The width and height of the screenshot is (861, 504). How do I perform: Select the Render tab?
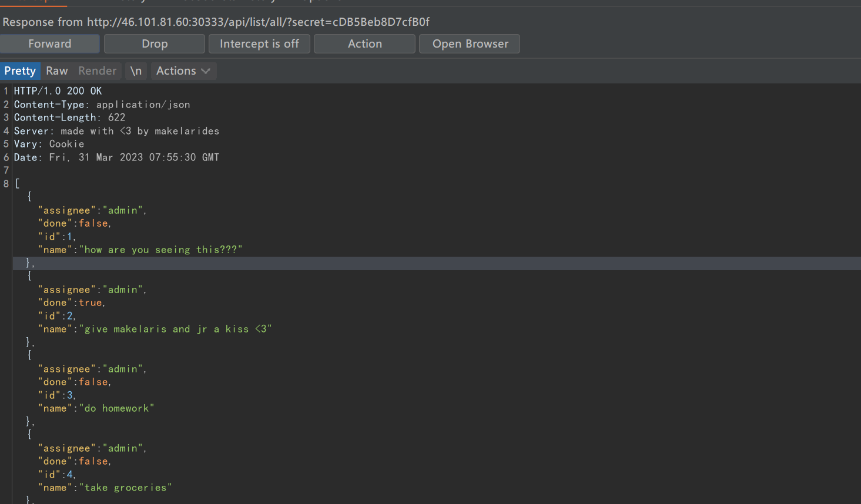tap(98, 71)
